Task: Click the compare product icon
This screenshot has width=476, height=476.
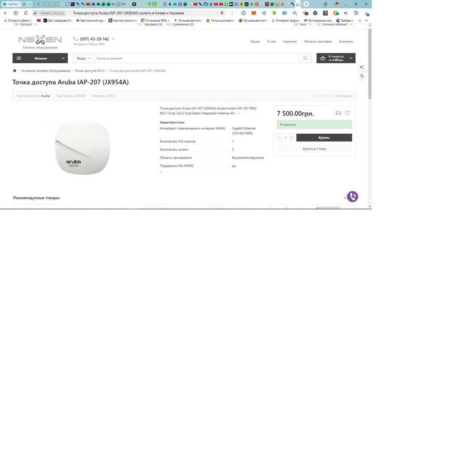Action: click(338, 113)
